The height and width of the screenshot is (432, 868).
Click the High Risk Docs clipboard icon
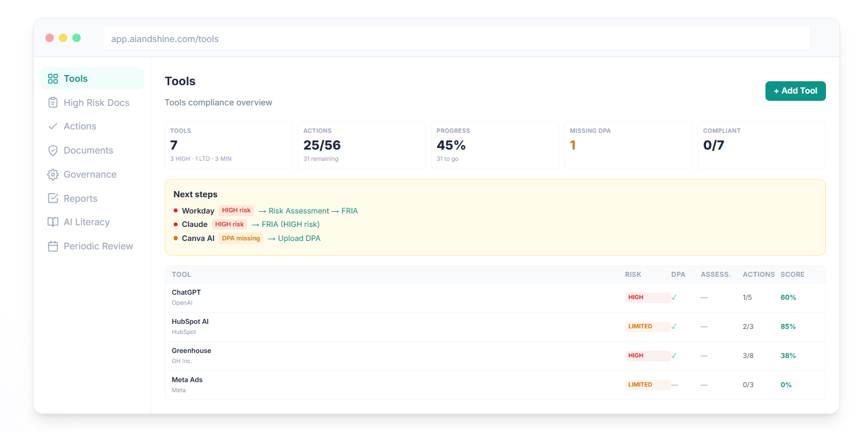[53, 103]
